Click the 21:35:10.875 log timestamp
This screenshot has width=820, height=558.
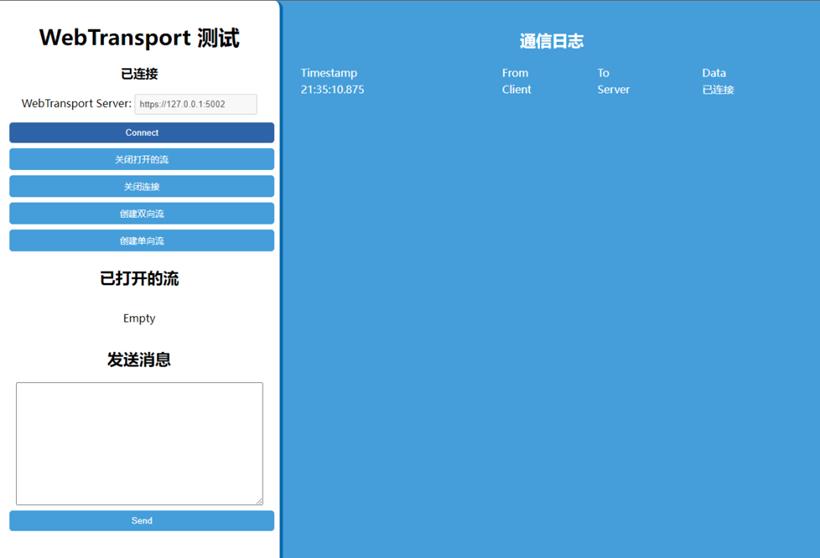pyautogui.click(x=332, y=90)
